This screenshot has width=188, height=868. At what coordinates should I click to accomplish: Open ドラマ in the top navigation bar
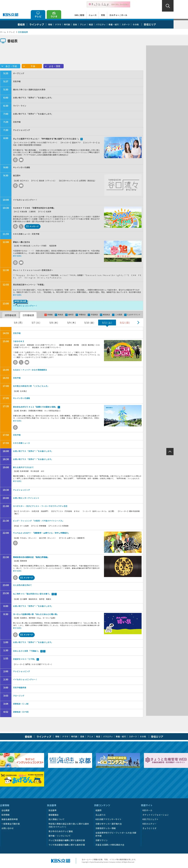point(58,25)
